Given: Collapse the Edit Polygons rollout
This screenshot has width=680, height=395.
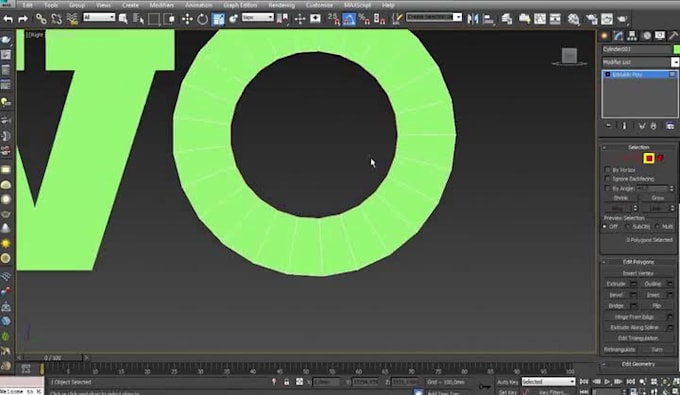Looking at the screenshot, I should pos(638,262).
